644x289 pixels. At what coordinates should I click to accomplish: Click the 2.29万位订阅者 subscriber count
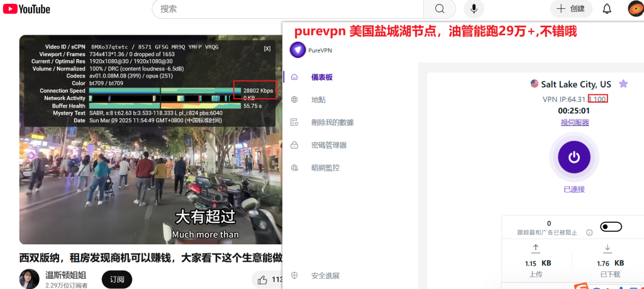point(67,285)
